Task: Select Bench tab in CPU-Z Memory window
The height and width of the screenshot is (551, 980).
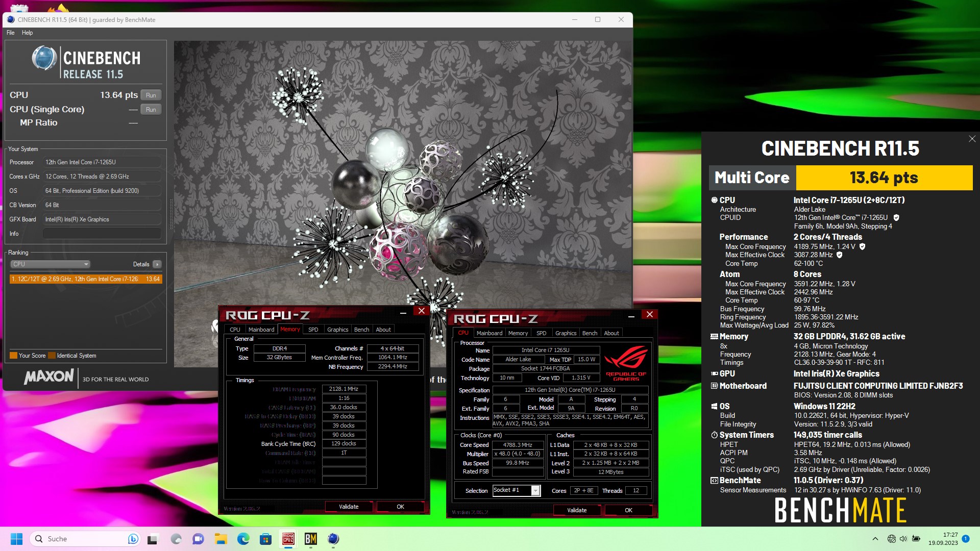Action: (361, 330)
